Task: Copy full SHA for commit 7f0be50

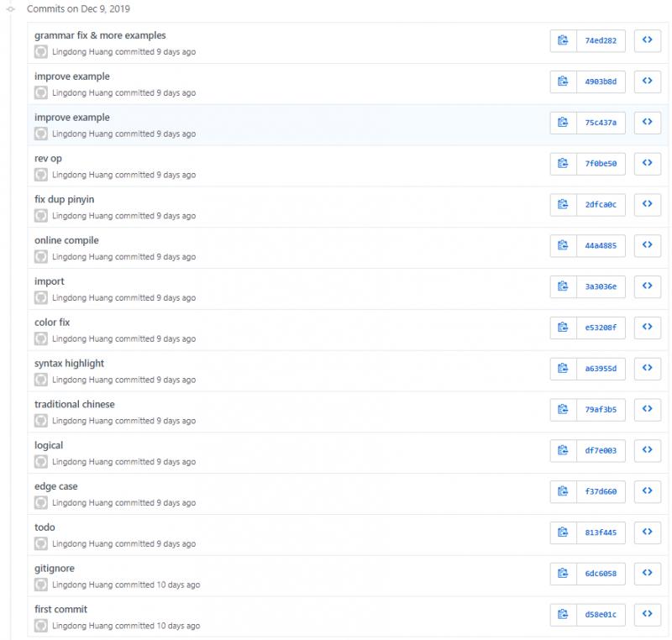Action: (x=563, y=163)
